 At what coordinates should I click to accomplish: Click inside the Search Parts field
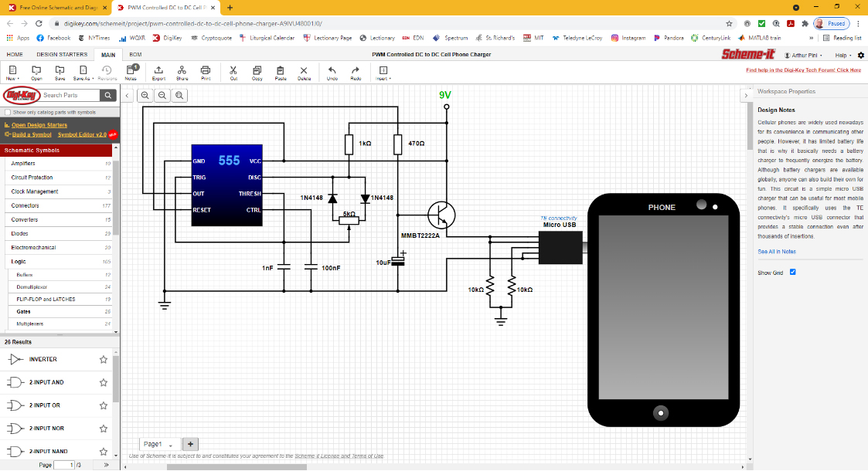[70, 95]
